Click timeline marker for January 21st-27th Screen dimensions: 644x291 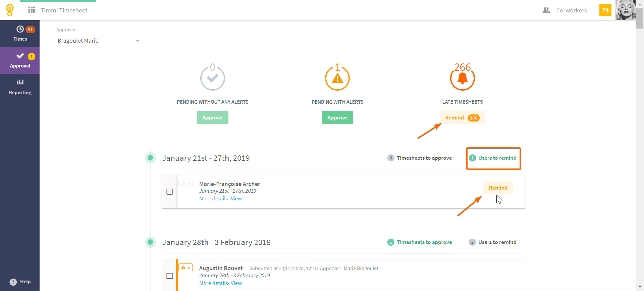[x=150, y=158]
